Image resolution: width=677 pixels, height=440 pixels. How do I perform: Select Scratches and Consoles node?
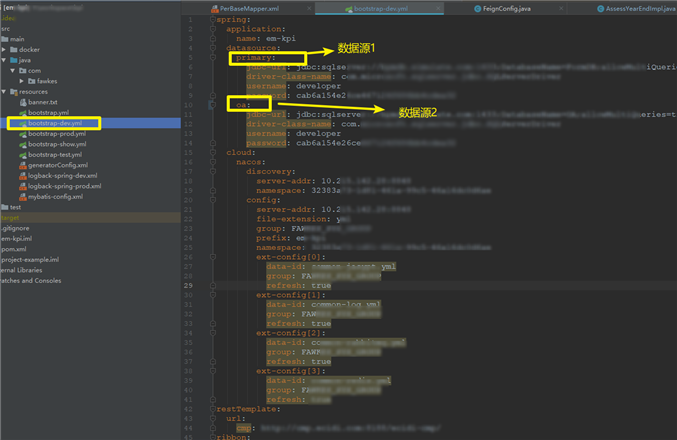coord(31,281)
